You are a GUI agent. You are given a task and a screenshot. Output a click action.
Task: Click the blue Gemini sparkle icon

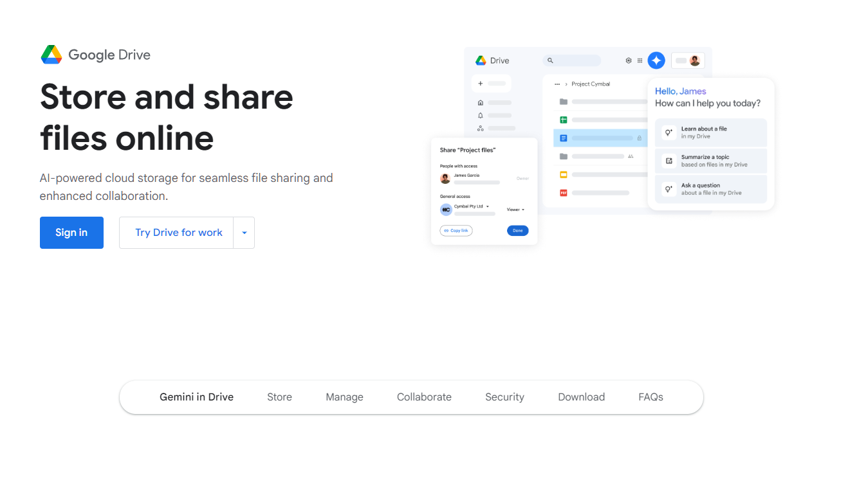[x=656, y=60]
